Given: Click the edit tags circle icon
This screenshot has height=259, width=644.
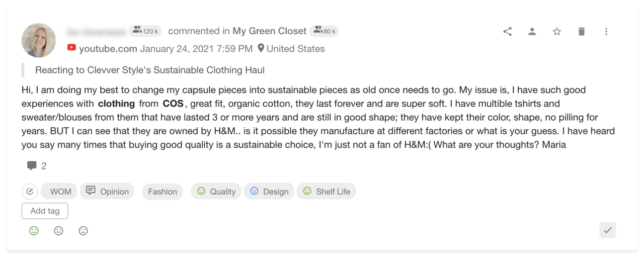Looking at the screenshot, I should [x=30, y=192].
